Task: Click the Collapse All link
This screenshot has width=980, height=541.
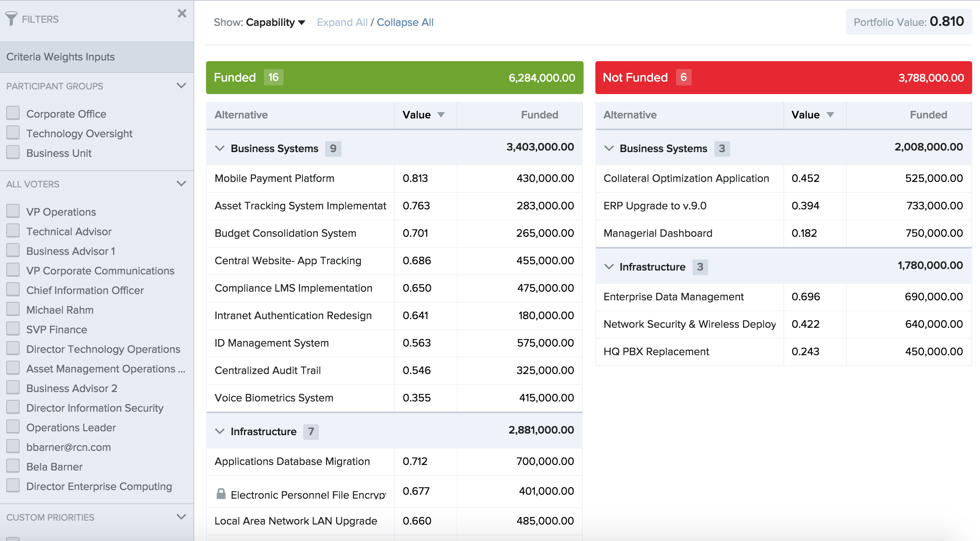Action: click(405, 22)
